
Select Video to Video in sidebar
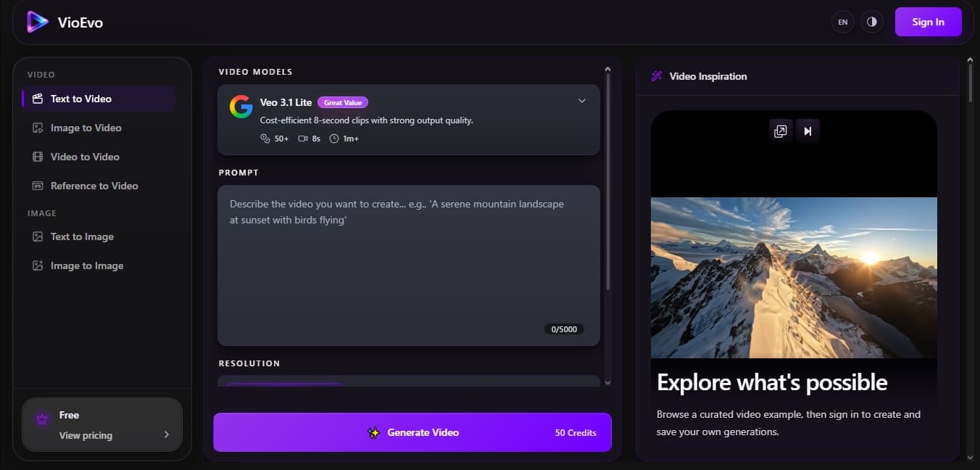pos(99,157)
